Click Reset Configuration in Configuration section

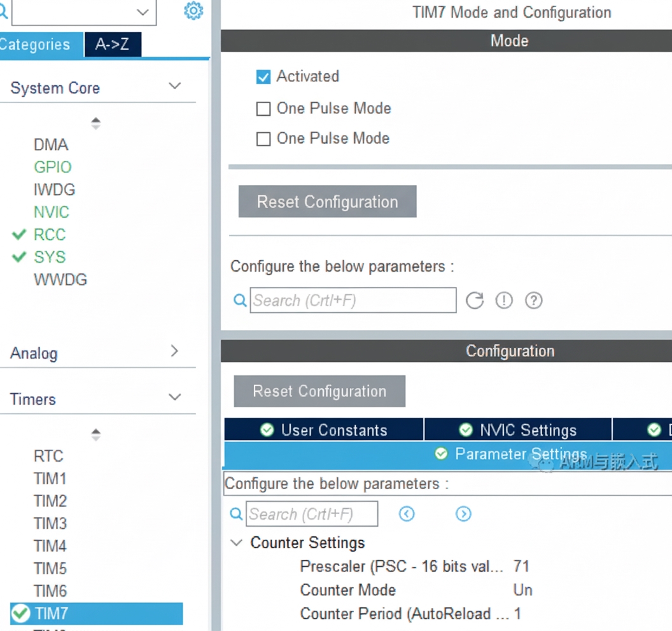tap(319, 391)
